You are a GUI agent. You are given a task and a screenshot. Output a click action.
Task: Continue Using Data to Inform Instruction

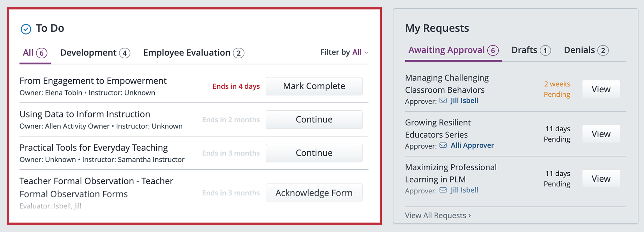(314, 119)
